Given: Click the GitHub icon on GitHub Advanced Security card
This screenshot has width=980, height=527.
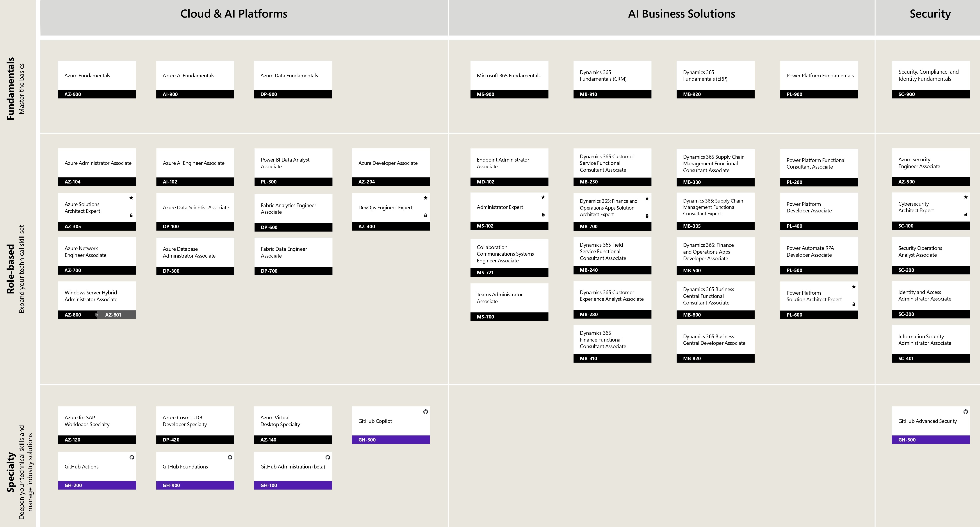Looking at the screenshot, I should pos(966,412).
